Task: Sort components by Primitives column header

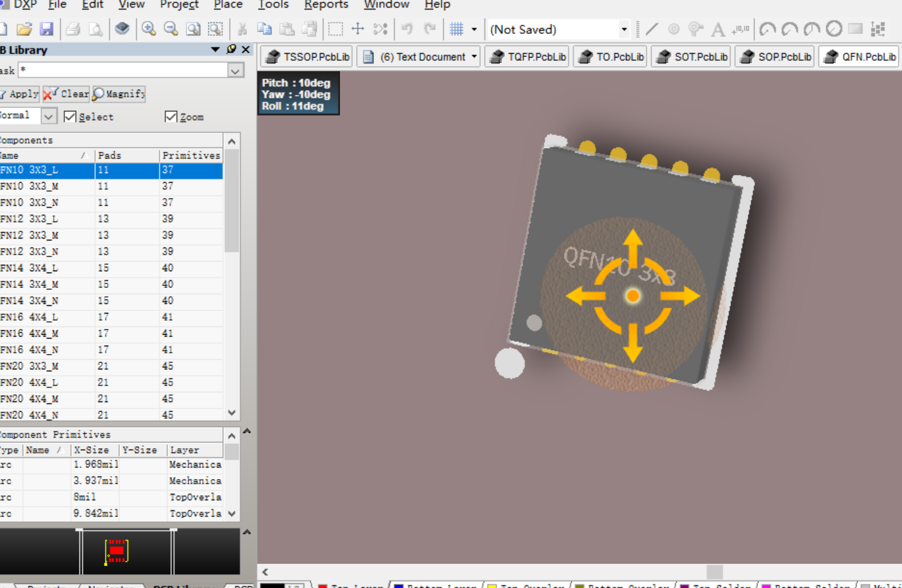Action: [191, 155]
